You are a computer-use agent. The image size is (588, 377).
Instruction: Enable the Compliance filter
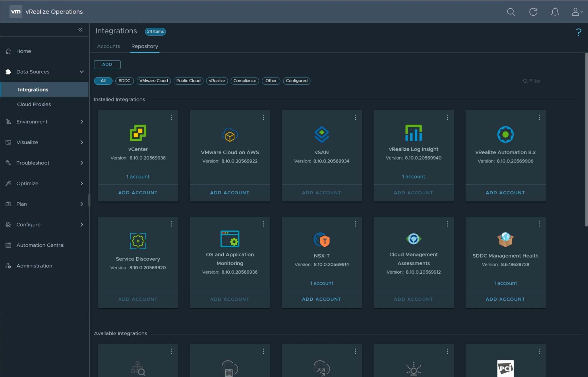[x=245, y=81]
